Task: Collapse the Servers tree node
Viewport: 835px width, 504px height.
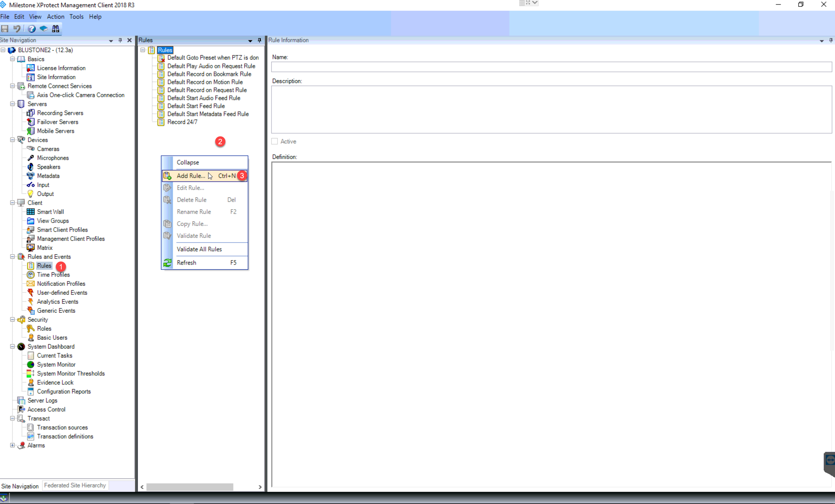Action: point(12,104)
